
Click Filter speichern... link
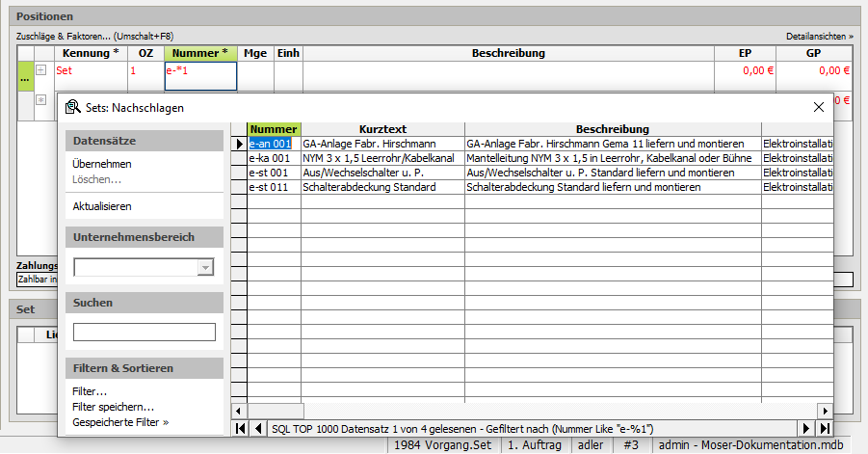113,407
